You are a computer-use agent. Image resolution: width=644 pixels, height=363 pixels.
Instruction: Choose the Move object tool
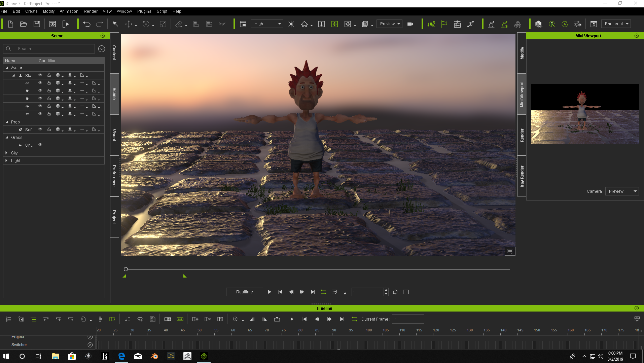[x=129, y=24]
